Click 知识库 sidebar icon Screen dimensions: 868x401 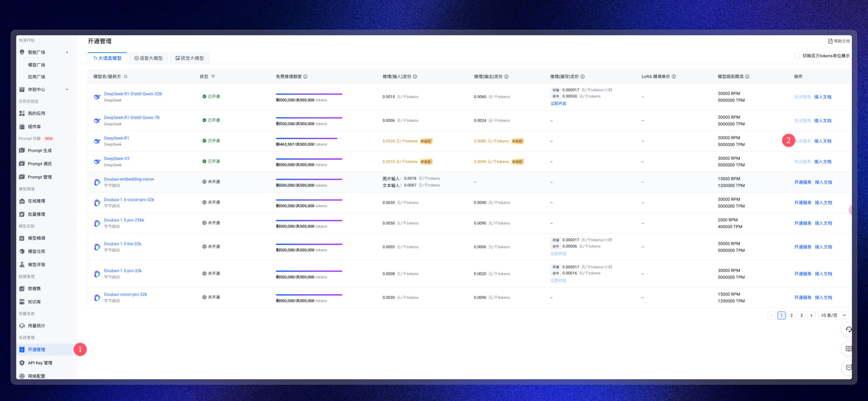click(x=22, y=302)
